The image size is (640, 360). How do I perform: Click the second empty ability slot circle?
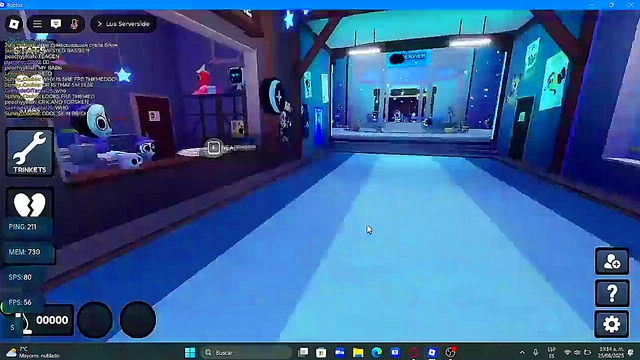pos(138,320)
